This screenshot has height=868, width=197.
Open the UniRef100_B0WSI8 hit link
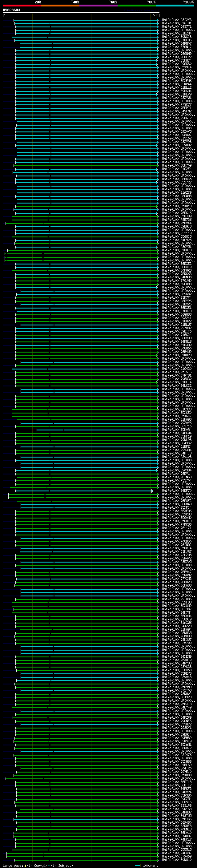tap(177, 37)
